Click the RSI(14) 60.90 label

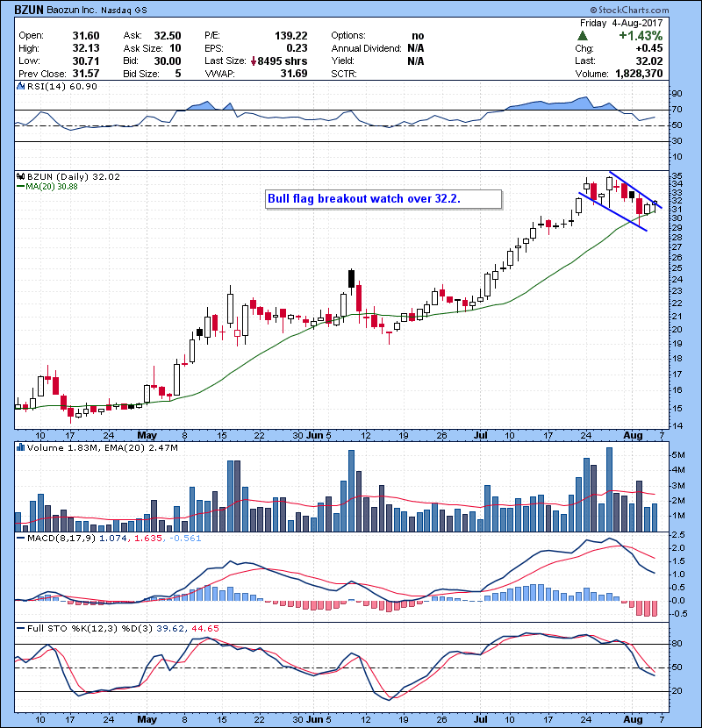pos(62,86)
